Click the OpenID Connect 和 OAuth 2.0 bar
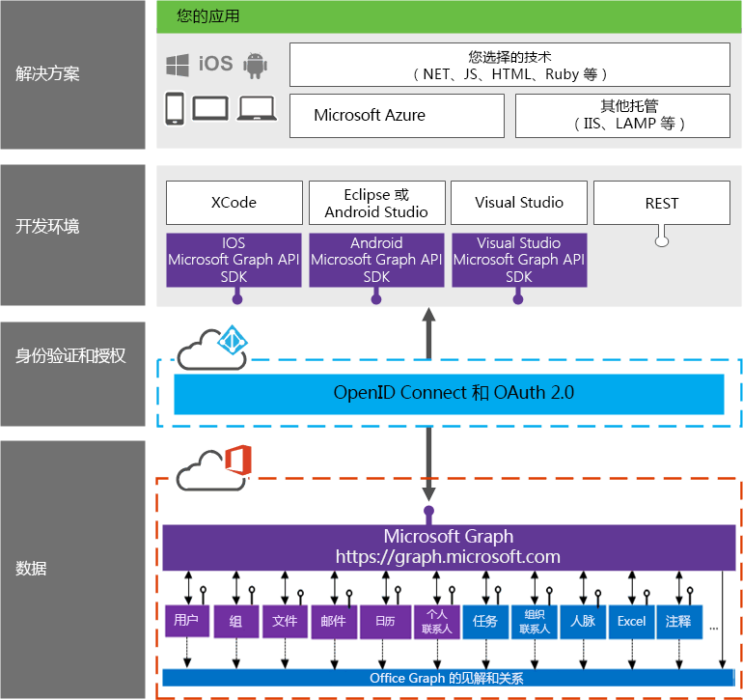Viewport: 743px width, 700px height. 449,393
